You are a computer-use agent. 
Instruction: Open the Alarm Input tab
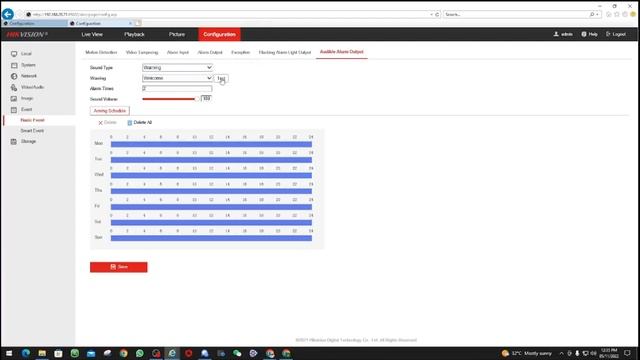[x=178, y=53]
